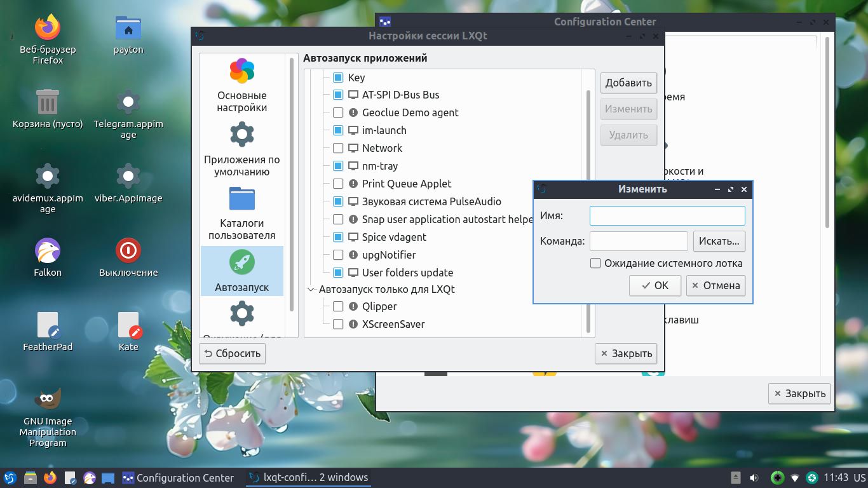This screenshot has width=868, height=488.
Task: Open Основные настройки in session settings sidebar
Action: tap(242, 86)
